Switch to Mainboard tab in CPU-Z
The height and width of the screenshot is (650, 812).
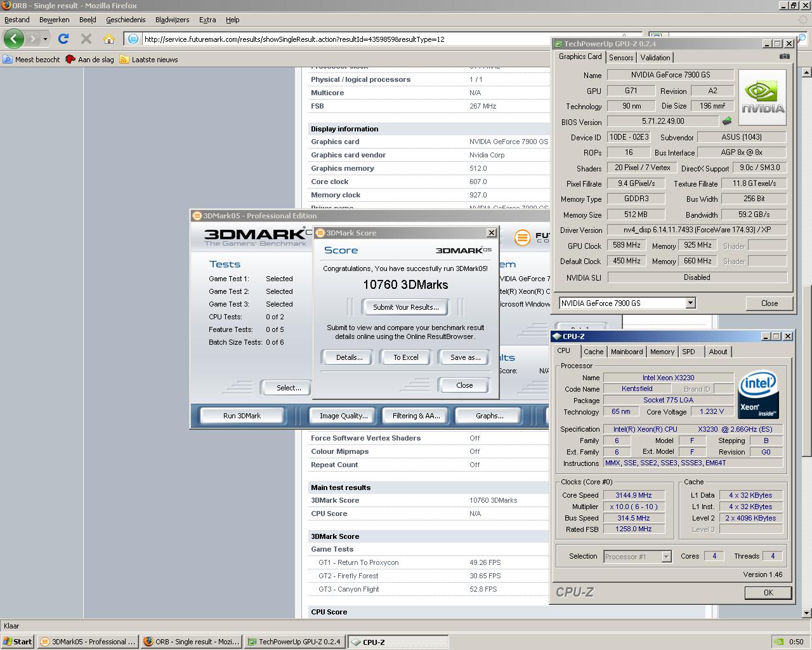click(x=627, y=352)
